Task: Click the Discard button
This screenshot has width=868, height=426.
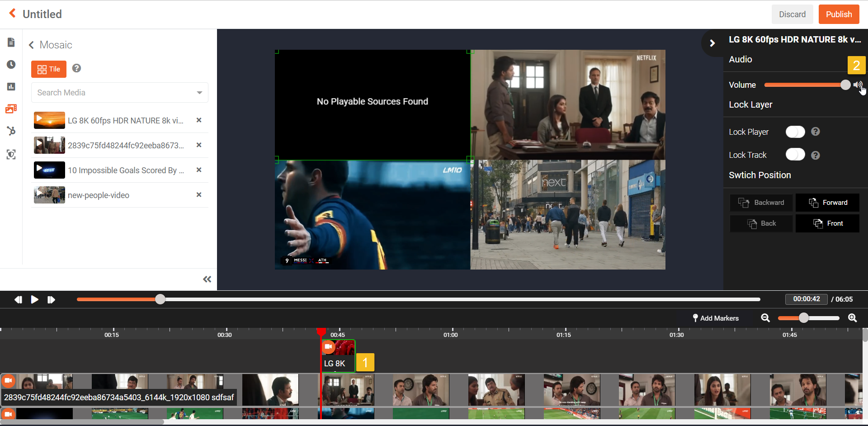Action: pos(792,14)
